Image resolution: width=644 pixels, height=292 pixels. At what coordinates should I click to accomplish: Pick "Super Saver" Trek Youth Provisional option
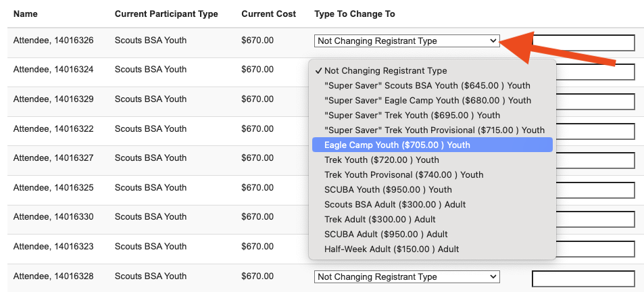click(434, 130)
